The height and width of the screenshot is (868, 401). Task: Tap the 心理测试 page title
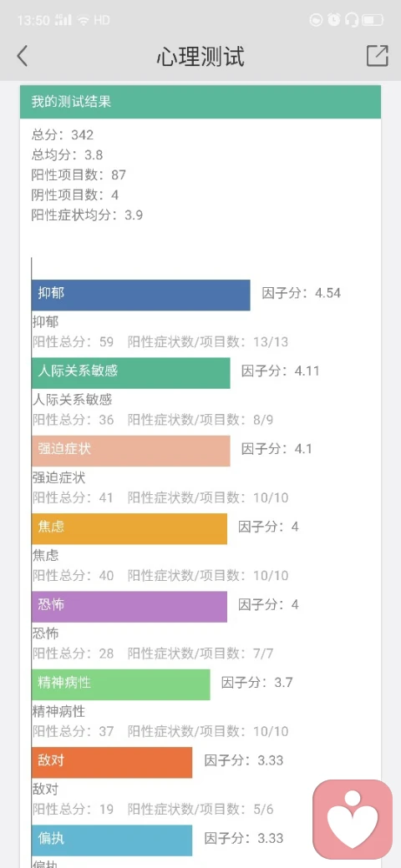click(200, 57)
